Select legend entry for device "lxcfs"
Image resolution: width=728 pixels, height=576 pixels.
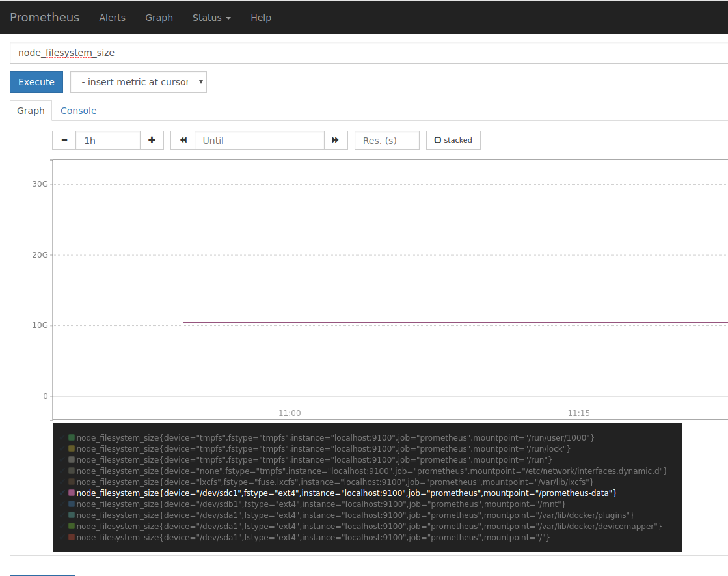pyautogui.click(x=335, y=482)
